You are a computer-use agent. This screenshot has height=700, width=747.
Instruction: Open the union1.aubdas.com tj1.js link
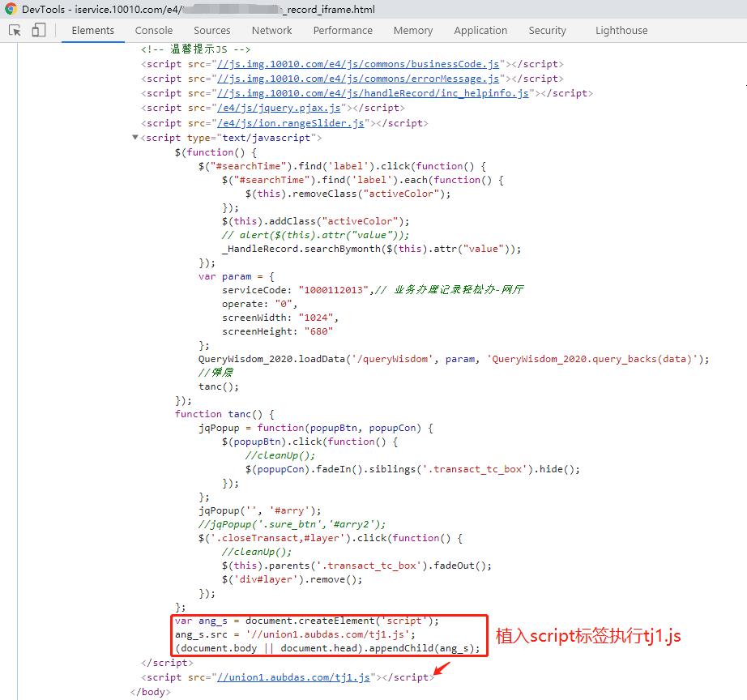tap(292, 677)
